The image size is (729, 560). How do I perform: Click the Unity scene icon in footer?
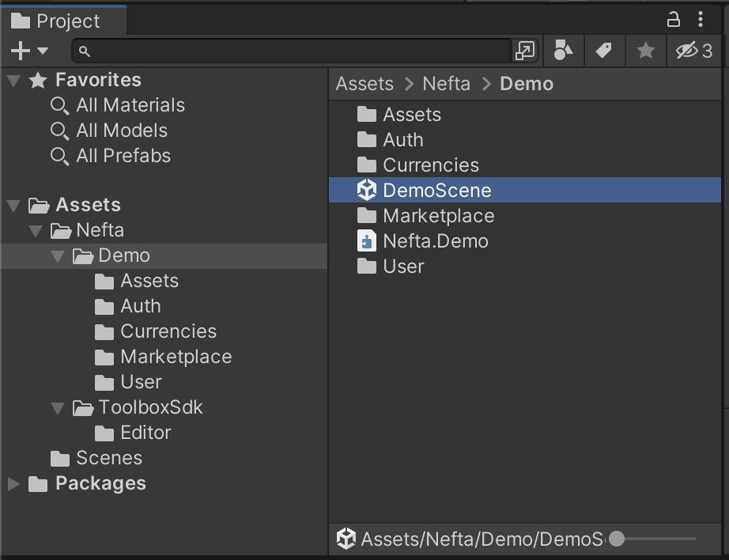346,539
